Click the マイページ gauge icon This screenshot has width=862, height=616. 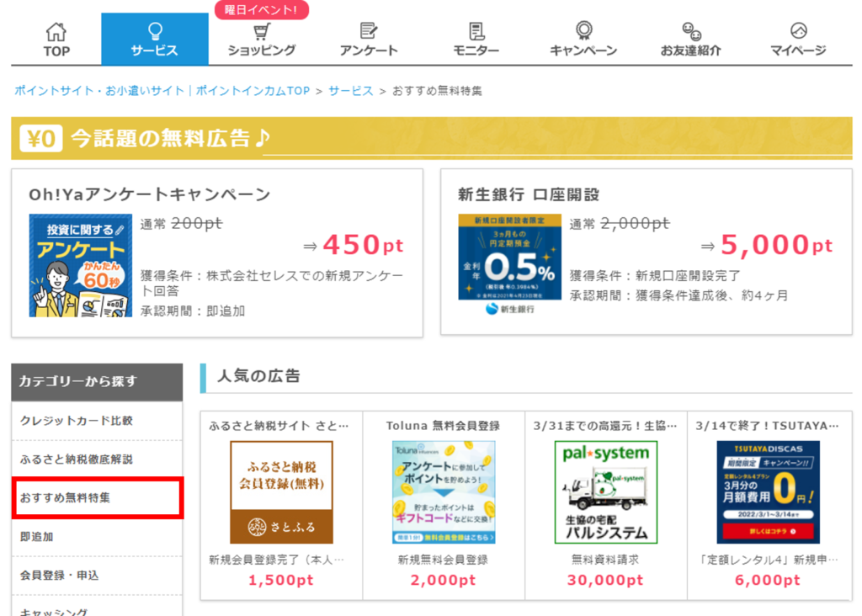798,30
